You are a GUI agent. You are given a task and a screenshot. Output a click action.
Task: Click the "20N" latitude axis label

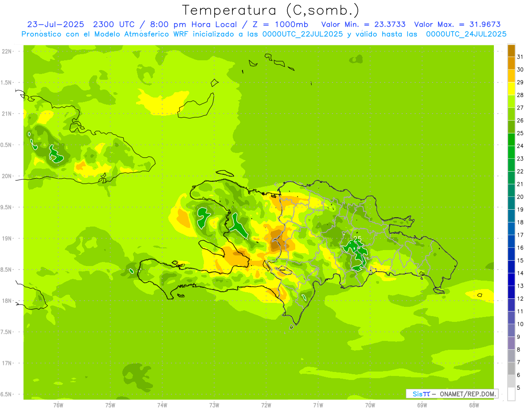click(7, 176)
